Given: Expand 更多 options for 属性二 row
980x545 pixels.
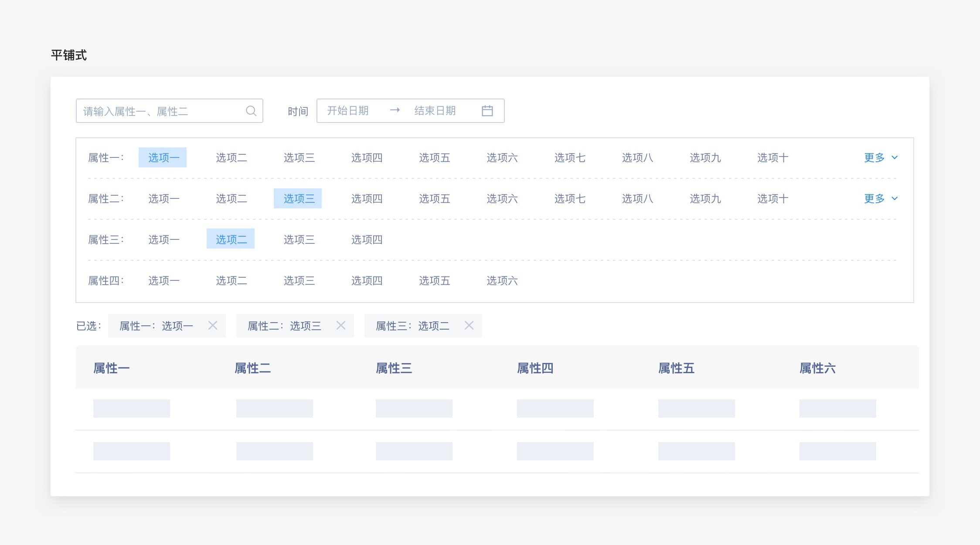Looking at the screenshot, I should tap(881, 198).
